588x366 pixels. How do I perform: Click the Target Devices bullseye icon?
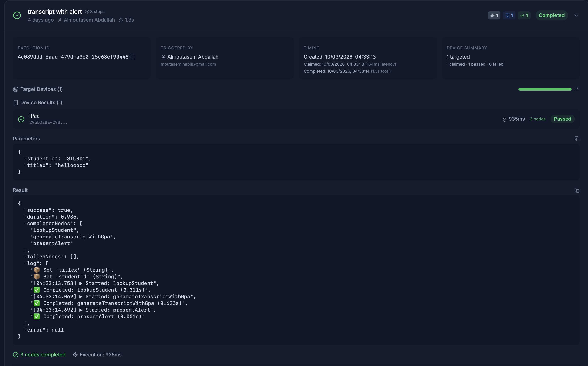pyautogui.click(x=16, y=89)
